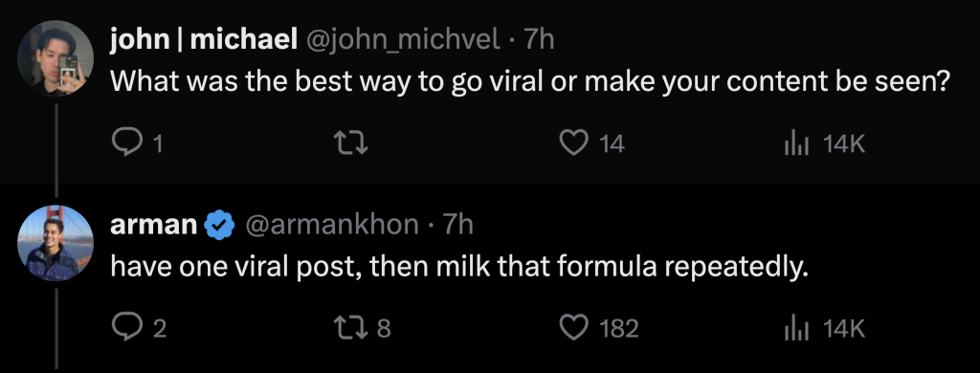Reply to arman's viral post tweet
This screenshot has height=373, width=980.
(x=127, y=327)
